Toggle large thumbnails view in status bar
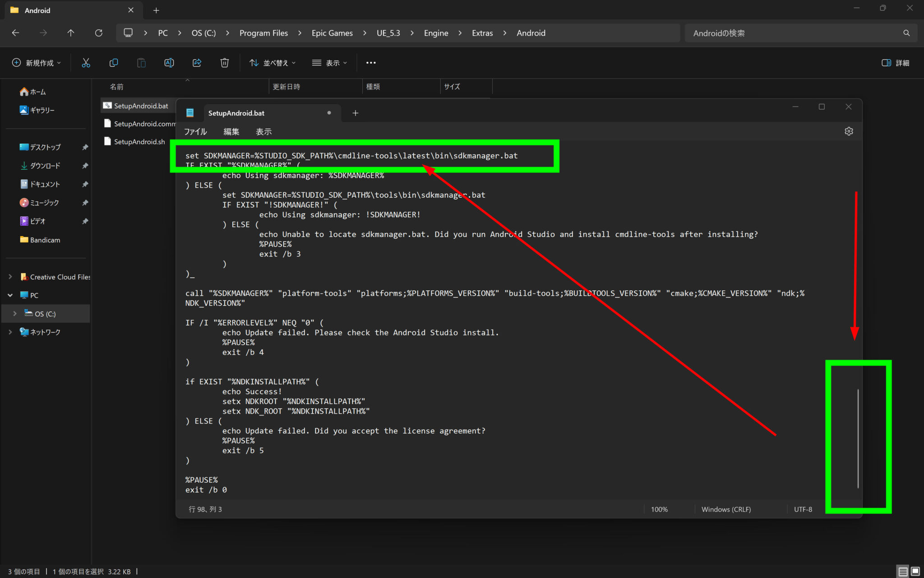The width and height of the screenshot is (924, 578). click(x=915, y=571)
